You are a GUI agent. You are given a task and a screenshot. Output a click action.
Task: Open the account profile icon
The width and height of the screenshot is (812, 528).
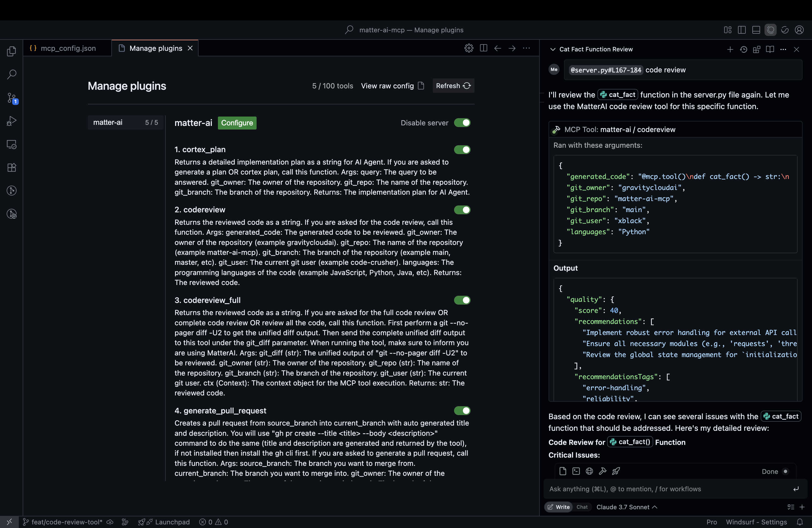click(x=799, y=30)
